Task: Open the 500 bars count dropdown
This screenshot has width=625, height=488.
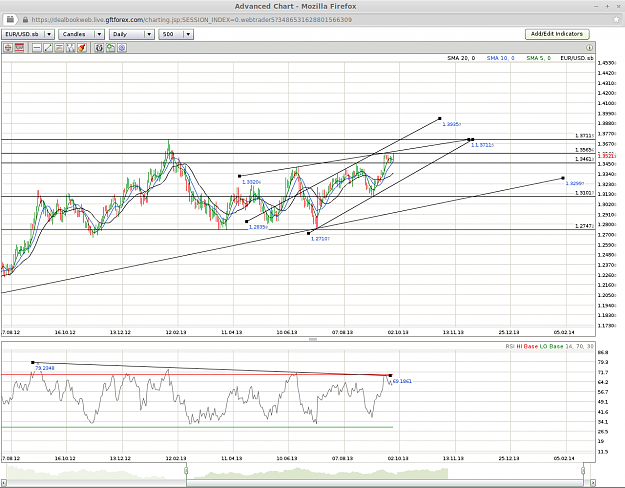Action: click(x=176, y=34)
